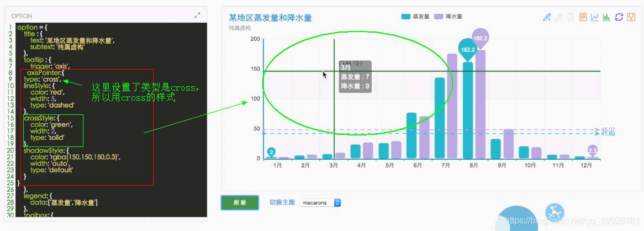Click code line type: 'solid'
Viewport: 644px width, 231px height.
[x=47, y=137]
